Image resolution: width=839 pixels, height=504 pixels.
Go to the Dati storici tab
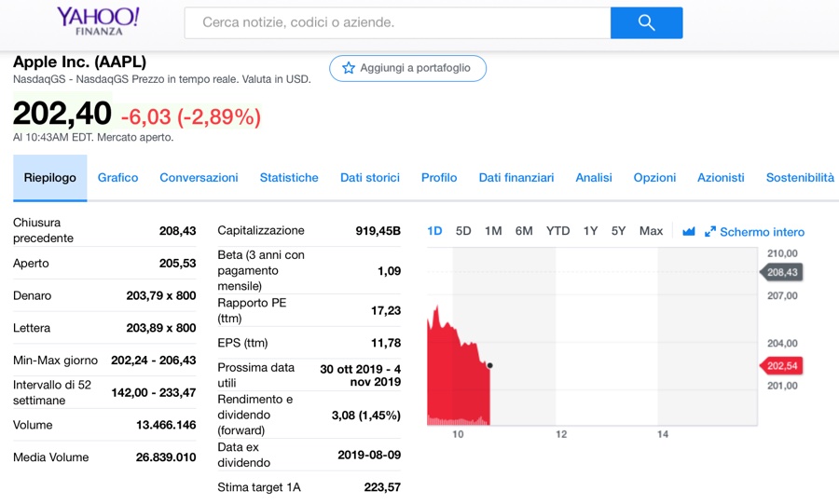(x=370, y=178)
